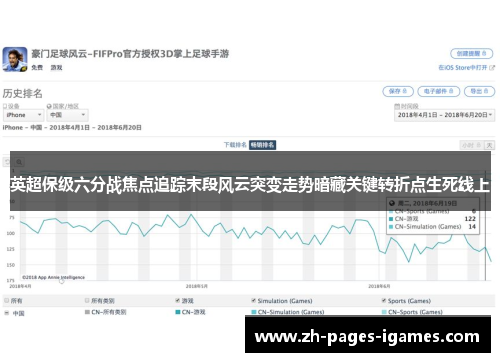Click the 创建提醒 button
The image size is (500, 362).
coord(471,53)
